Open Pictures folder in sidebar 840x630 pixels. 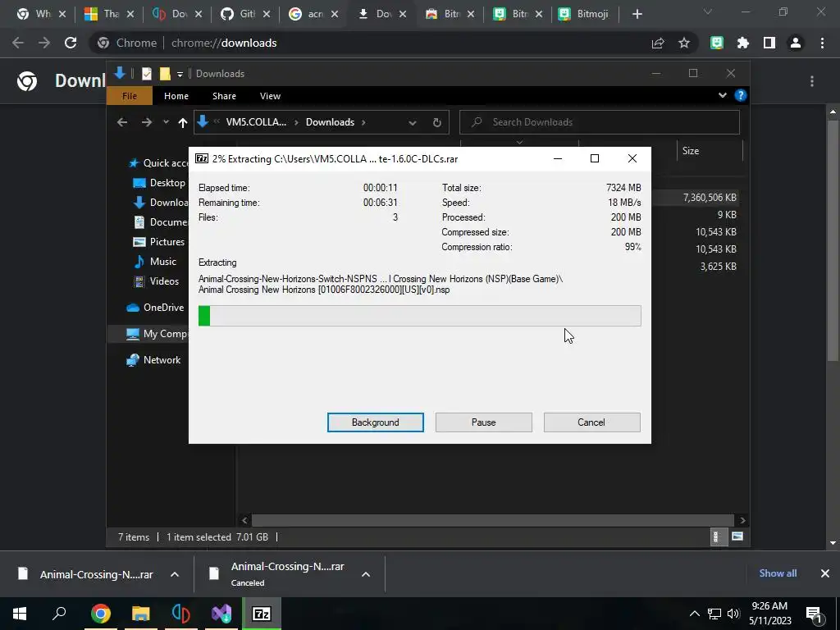pos(160,242)
